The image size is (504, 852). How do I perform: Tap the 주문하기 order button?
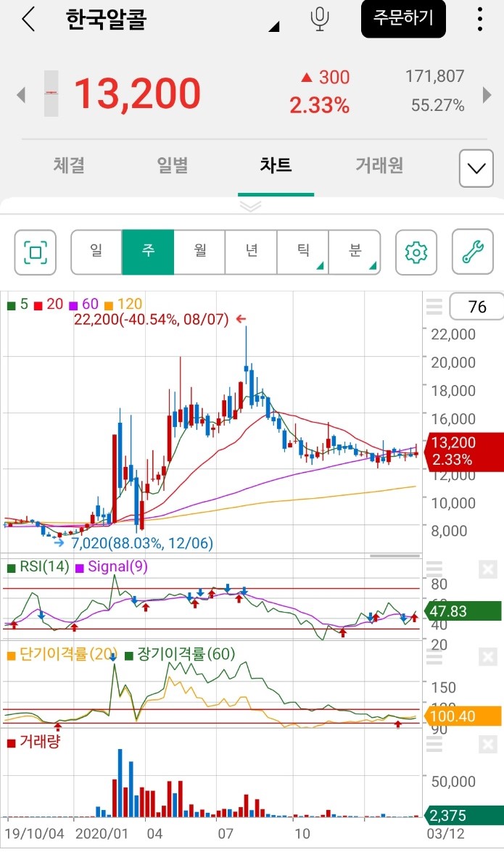403,18
